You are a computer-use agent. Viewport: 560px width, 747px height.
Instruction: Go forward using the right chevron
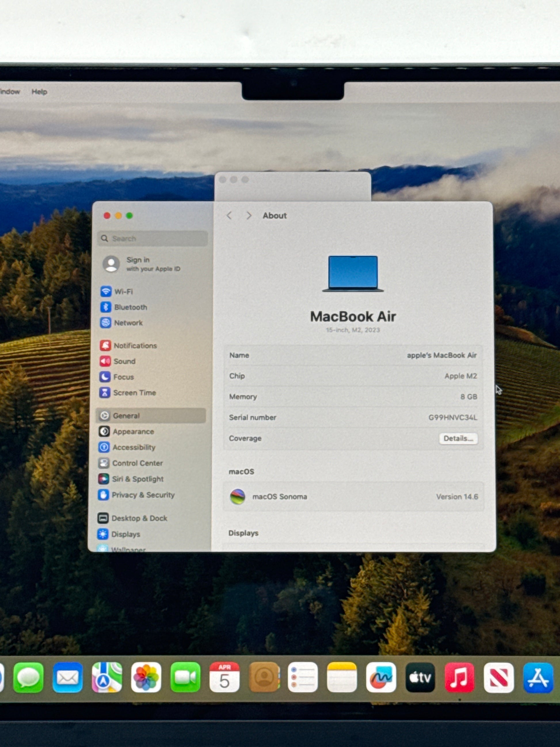pyautogui.click(x=249, y=215)
